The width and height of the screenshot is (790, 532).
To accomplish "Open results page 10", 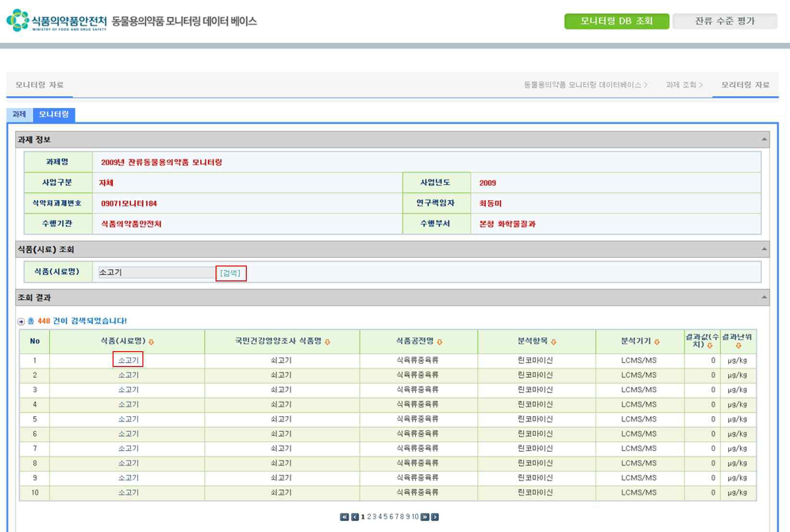I will pyautogui.click(x=415, y=517).
